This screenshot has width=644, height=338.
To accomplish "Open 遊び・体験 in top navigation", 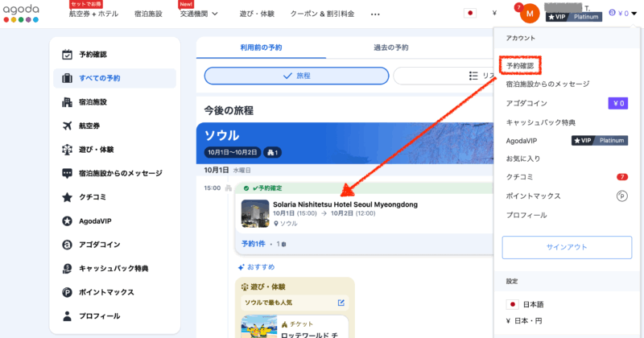I will click(x=257, y=14).
